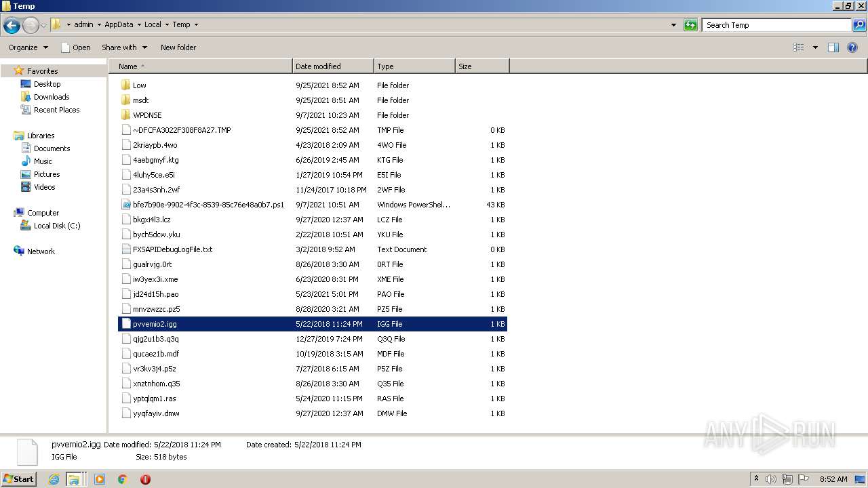Click the network tray icon

[x=787, y=479]
